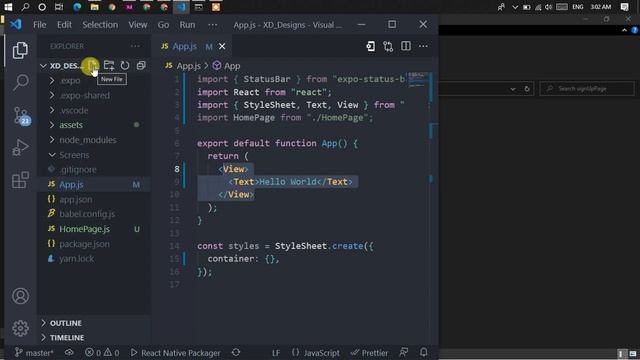Click the feedback icon in status bar
Screen dimensions: 640x360
404,352
